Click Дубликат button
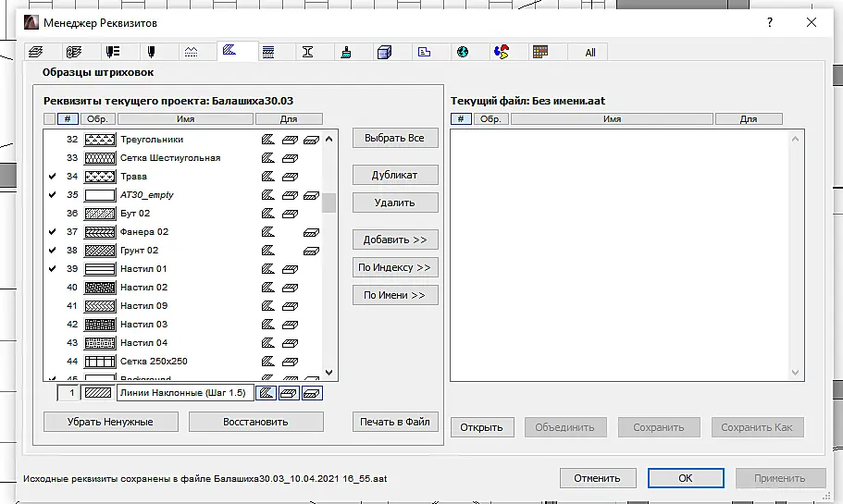 [395, 175]
